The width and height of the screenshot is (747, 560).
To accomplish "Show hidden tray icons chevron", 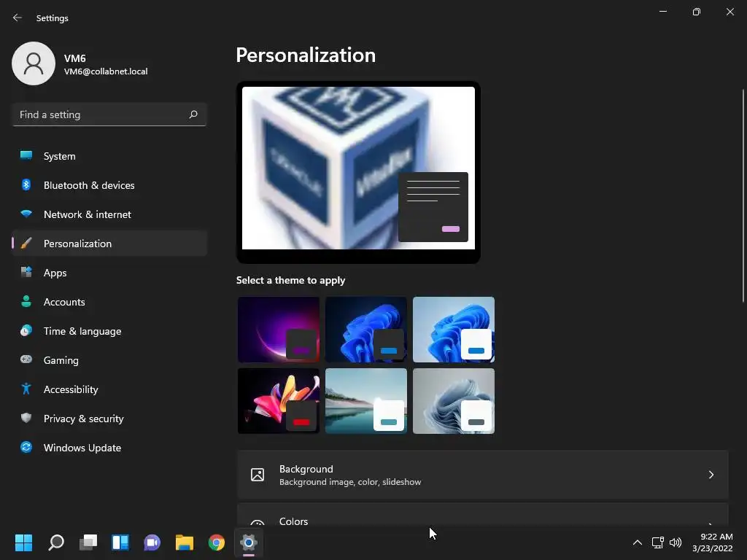I will coord(638,542).
